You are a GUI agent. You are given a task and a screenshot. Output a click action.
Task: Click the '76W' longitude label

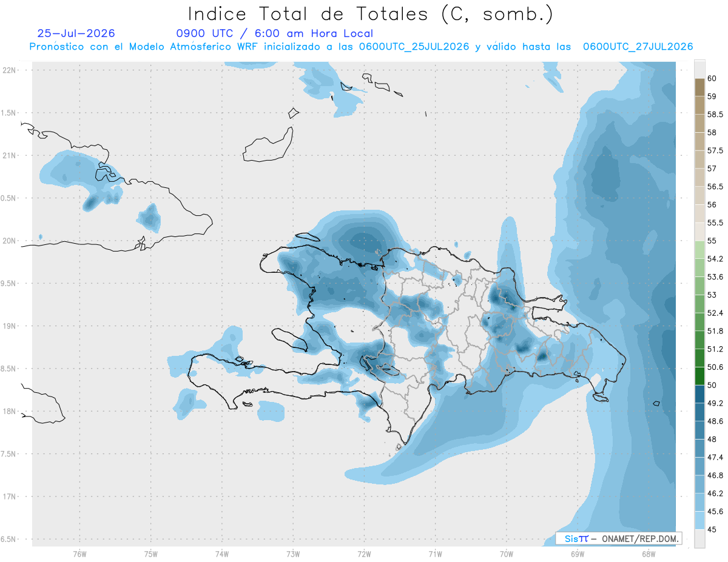[x=80, y=554]
